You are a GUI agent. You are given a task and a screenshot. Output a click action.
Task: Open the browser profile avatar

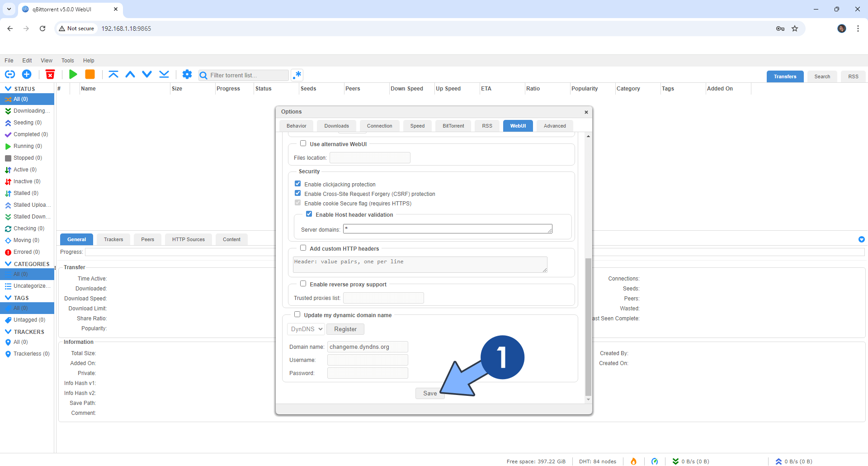click(841, 29)
